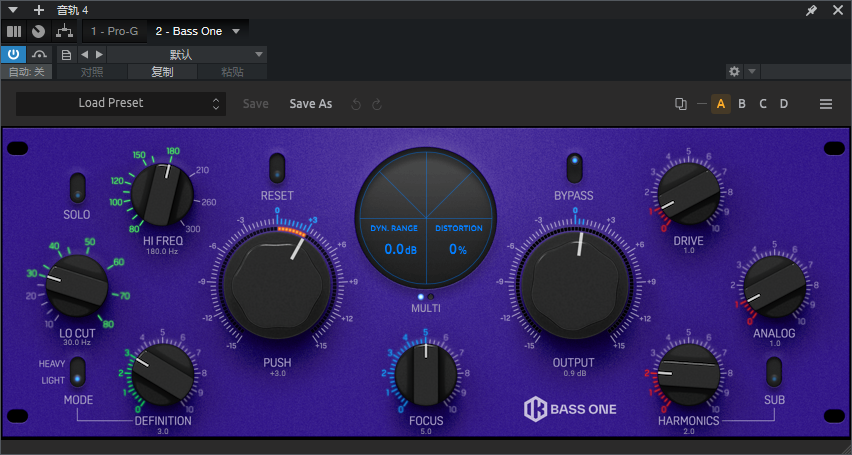Click the 5.0 FOCUS value
Image resolution: width=852 pixels, height=455 pixels.
[426, 432]
